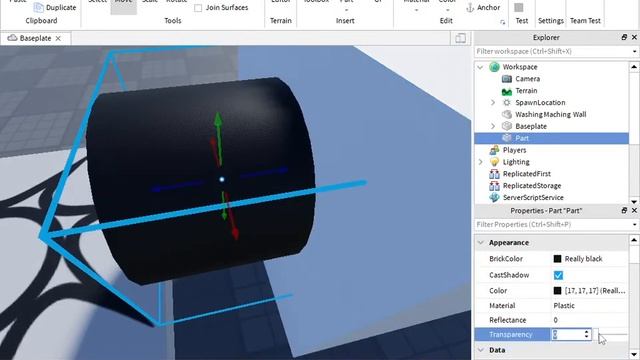This screenshot has width=640, height=360.
Task: Expand the Lighting tree node
Action: (x=481, y=162)
